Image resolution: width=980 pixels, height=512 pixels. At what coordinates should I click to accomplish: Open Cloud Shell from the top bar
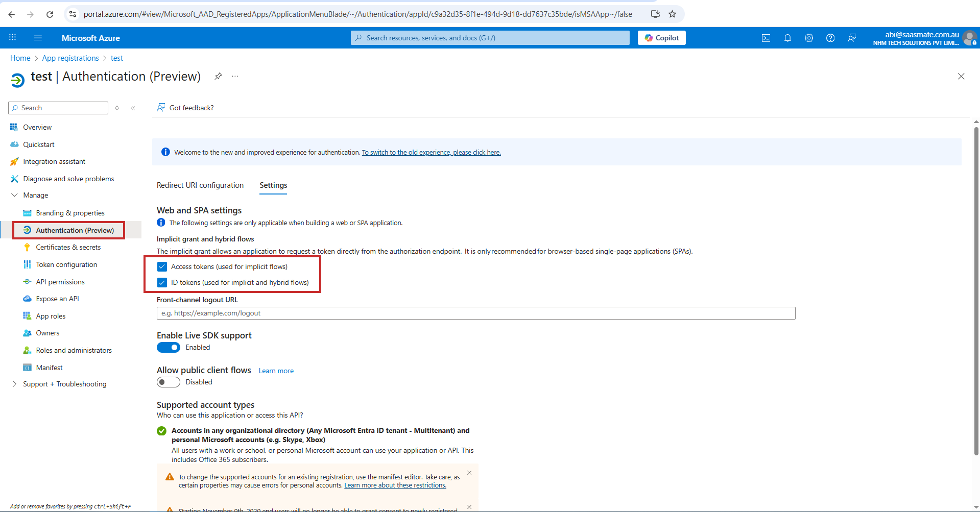[x=766, y=38]
